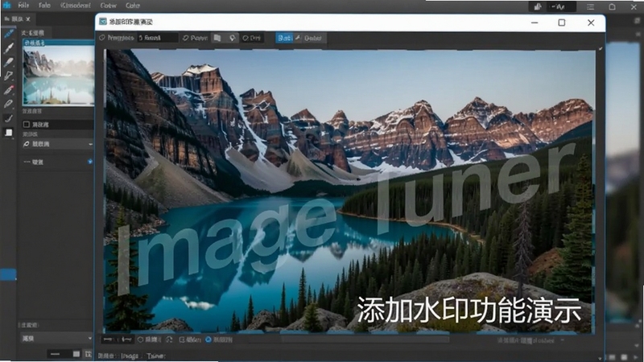Click the button right of the wrench icon
644x362 pixels.
[313, 38]
